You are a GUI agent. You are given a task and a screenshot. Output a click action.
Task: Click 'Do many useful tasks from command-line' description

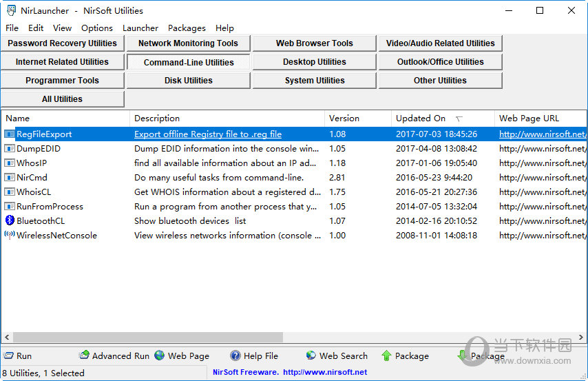pyautogui.click(x=219, y=178)
